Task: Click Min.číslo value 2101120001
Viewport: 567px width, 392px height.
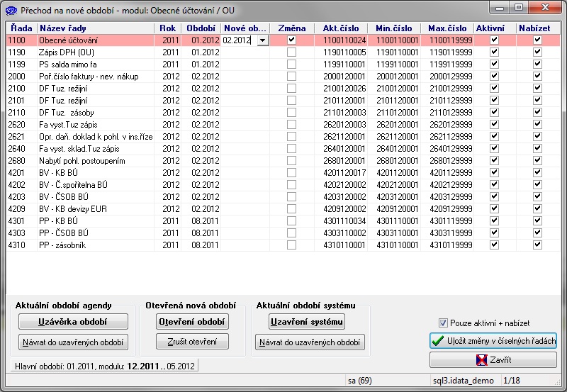Action: coord(398,100)
